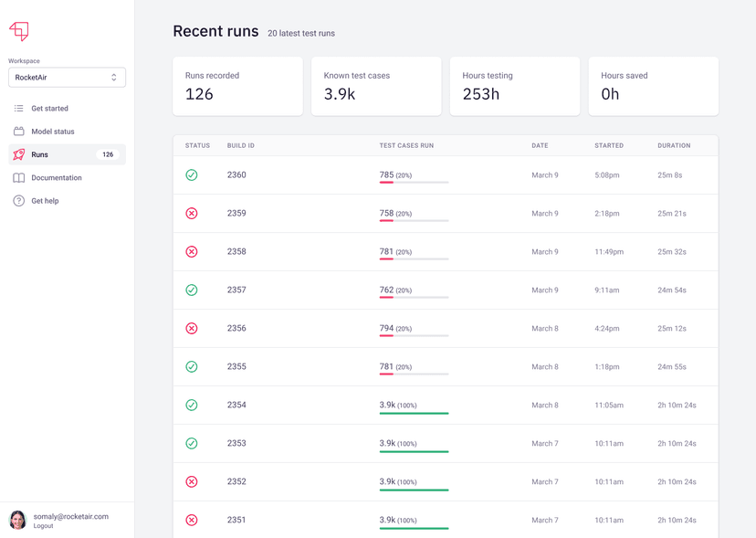Click somaly@rocketair.com account email
This screenshot has height=538, width=756.
click(71, 516)
